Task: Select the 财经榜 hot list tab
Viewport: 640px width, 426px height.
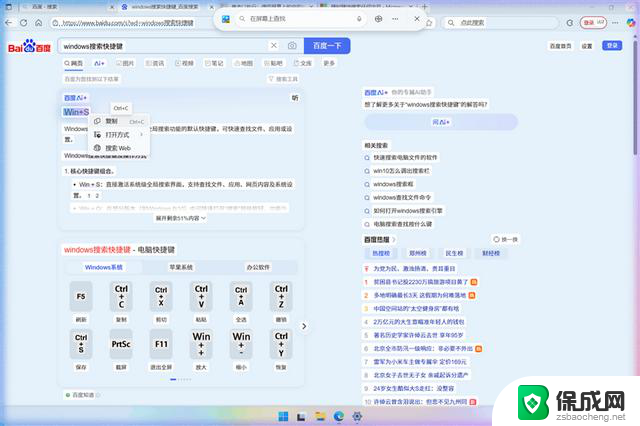Action: click(491, 253)
